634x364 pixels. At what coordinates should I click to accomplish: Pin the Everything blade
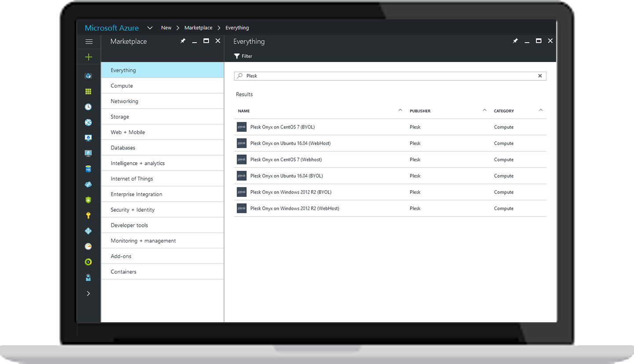pyautogui.click(x=515, y=41)
